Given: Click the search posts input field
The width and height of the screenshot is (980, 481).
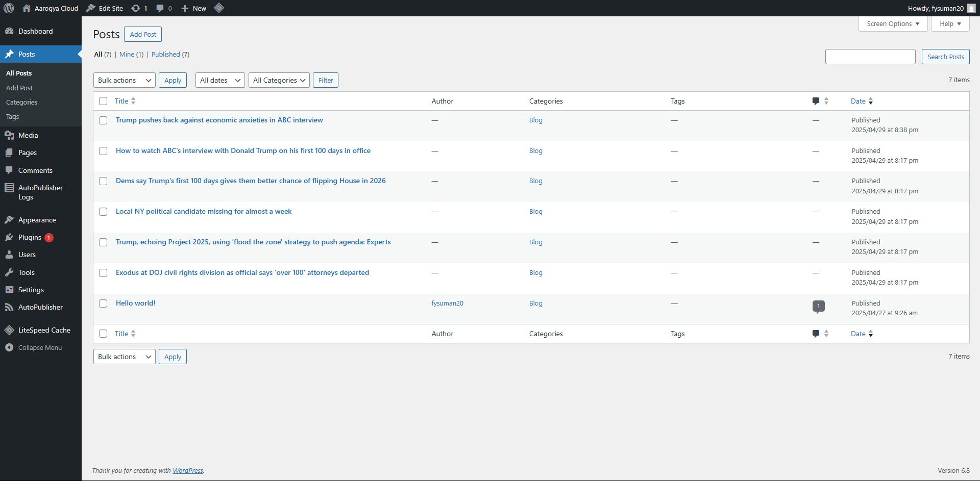Looking at the screenshot, I should click(870, 57).
